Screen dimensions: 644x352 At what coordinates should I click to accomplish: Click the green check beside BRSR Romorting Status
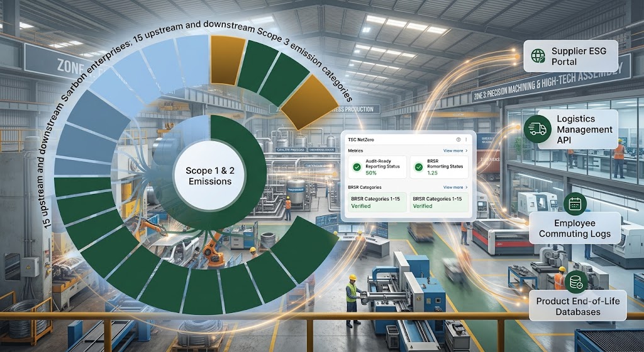tap(418, 167)
